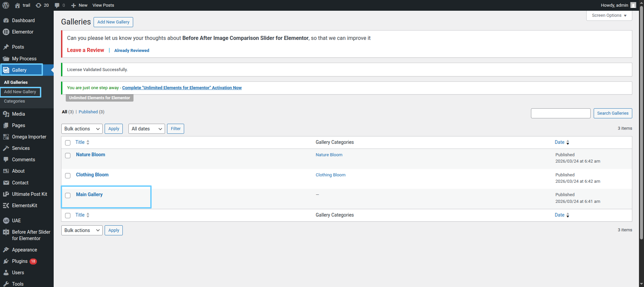
Task: Open the Elementor sidebar icon
Action: click(x=6, y=32)
